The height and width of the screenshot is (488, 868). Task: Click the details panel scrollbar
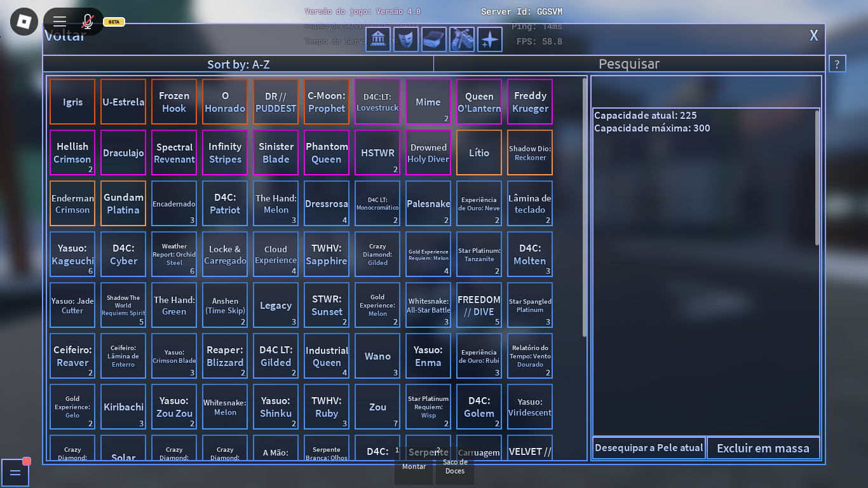point(818,178)
